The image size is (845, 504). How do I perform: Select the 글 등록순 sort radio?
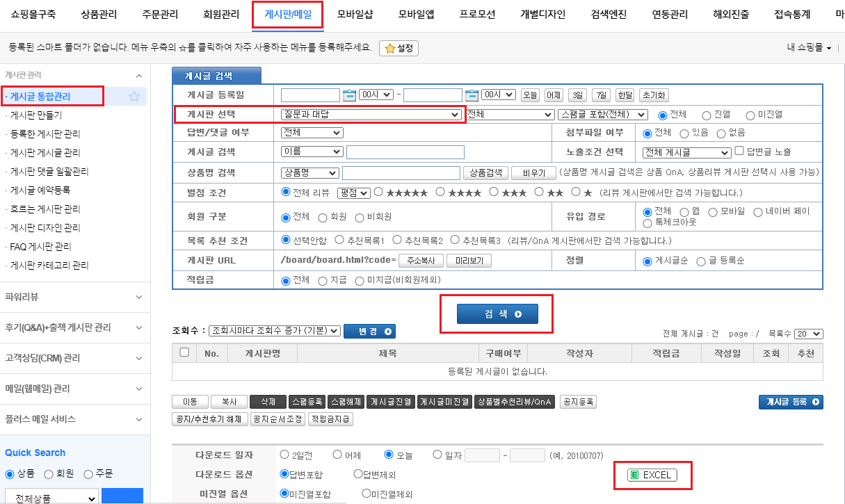[x=701, y=261]
